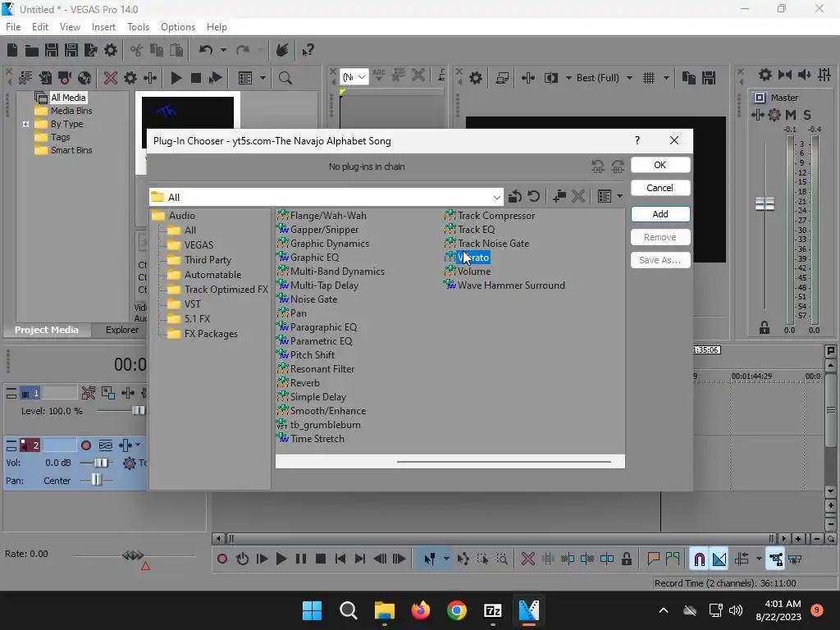Image resolution: width=840 pixels, height=630 pixels.
Task: Open the Plug-In Chooser views dropdown arrow
Action: coord(620,197)
